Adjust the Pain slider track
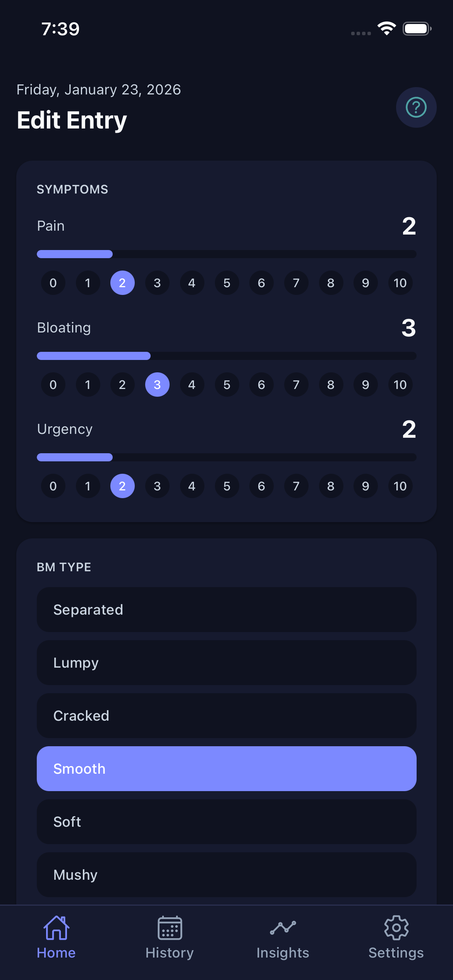Image resolution: width=453 pixels, height=980 pixels. 226,254
